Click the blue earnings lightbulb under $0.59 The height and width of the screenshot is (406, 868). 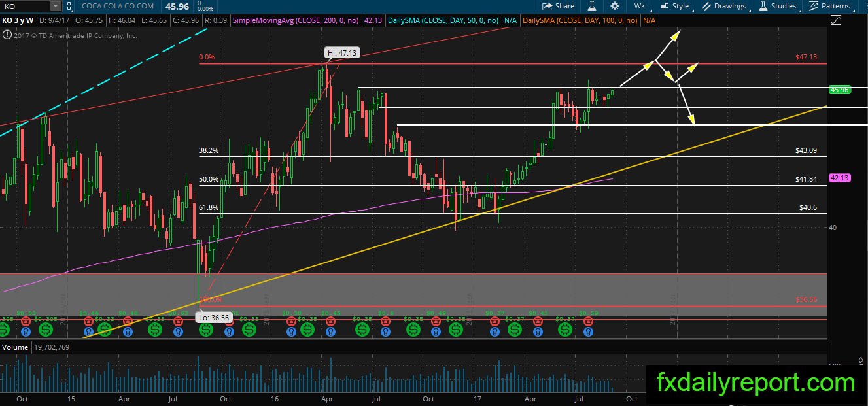click(587, 331)
